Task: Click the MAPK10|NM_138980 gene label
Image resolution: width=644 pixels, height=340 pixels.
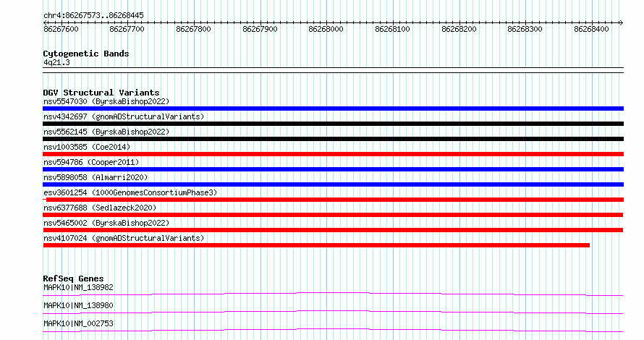Action: tap(78, 305)
